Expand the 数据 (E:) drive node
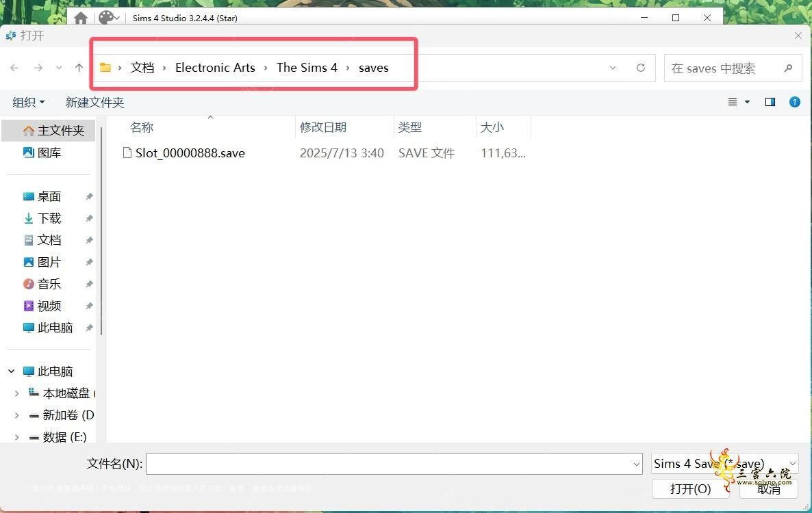The image size is (812, 513). coord(16,437)
